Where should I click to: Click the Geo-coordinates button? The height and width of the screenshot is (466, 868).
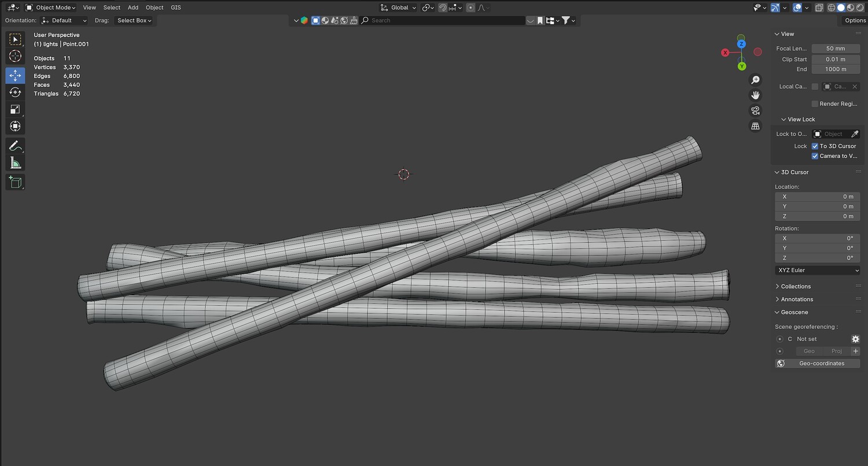818,364
